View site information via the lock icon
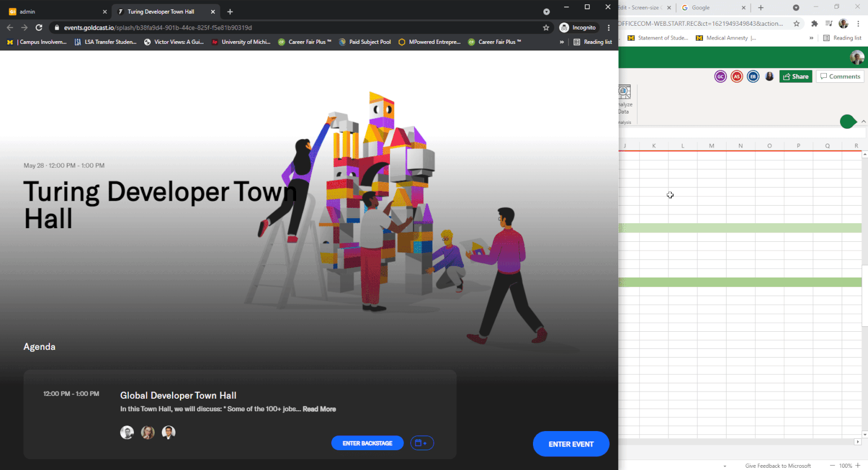The width and height of the screenshot is (868, 470). (56, 27)
